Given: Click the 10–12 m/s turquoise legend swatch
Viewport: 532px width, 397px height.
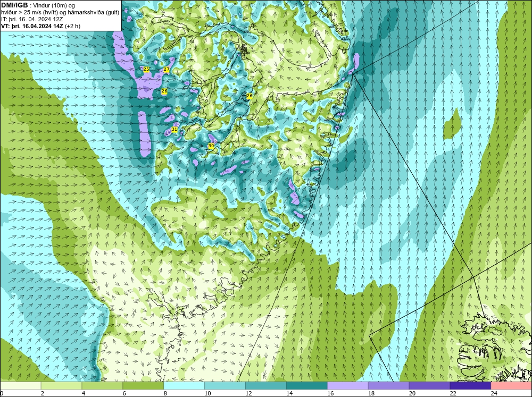Looking at the screenshot, I should pos(225,385).
